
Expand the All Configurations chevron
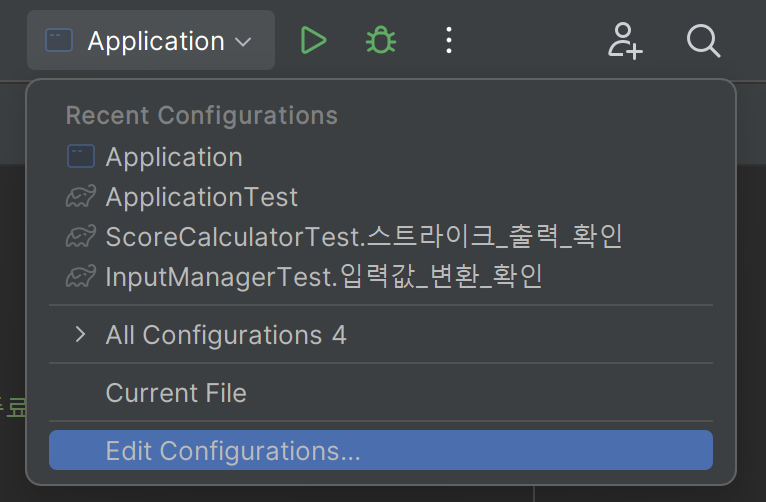81,335
